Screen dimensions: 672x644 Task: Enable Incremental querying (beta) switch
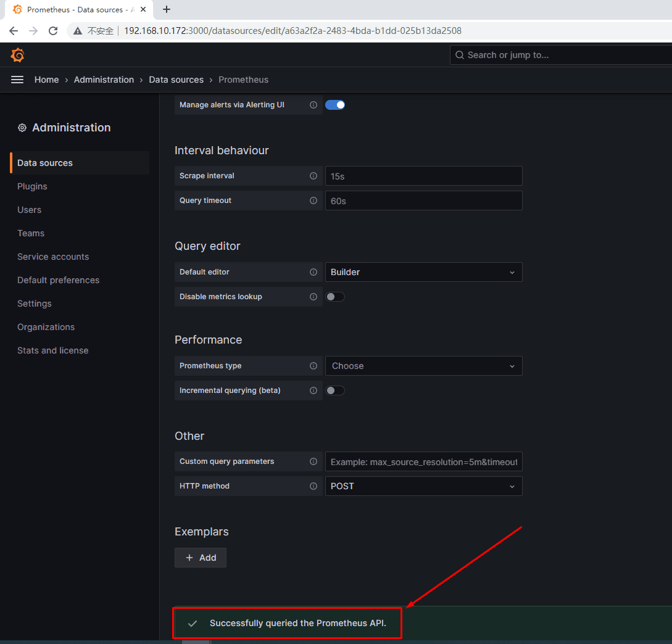[x=334, y=390]
